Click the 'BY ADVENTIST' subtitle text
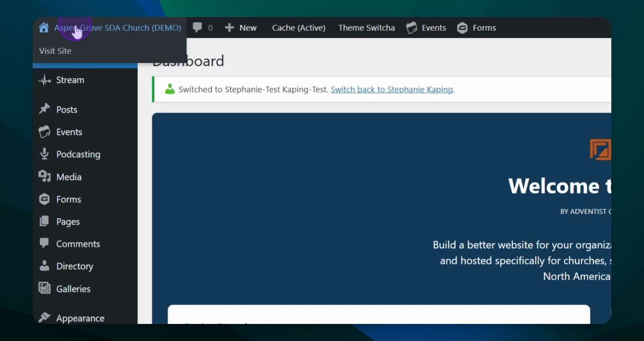This screenshot has width=644, height=341. pyautogui.click(x=585, y=211)
